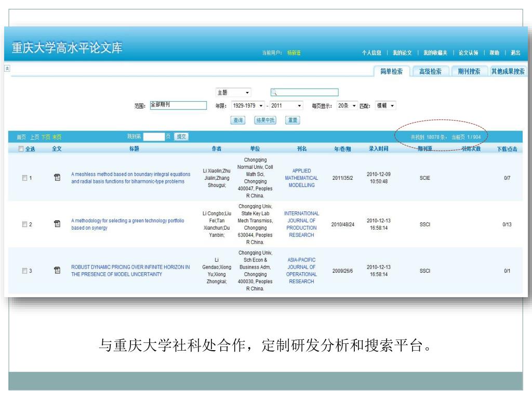This screenshot has height=399, width=532.
Task: Check the box for row 1
Action: pyautogui.click(x=24, y=178)
